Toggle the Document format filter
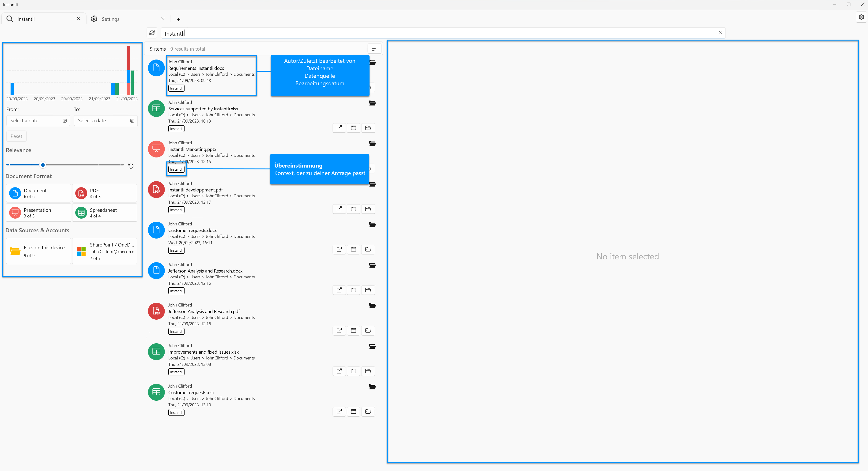The width and height of the screenshot is (868, 471). pyautogui.click(x=38, y=193)
